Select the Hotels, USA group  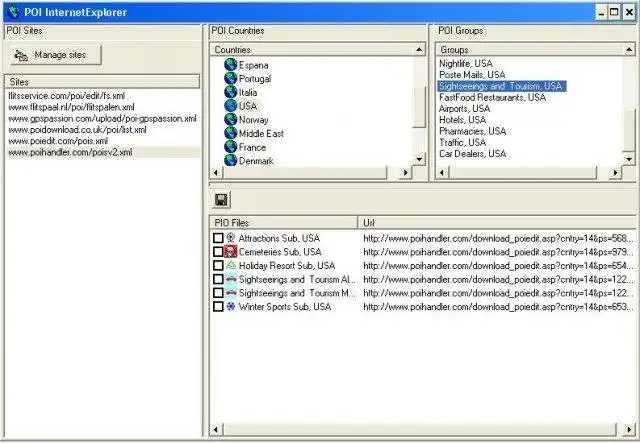pos(462,120)
